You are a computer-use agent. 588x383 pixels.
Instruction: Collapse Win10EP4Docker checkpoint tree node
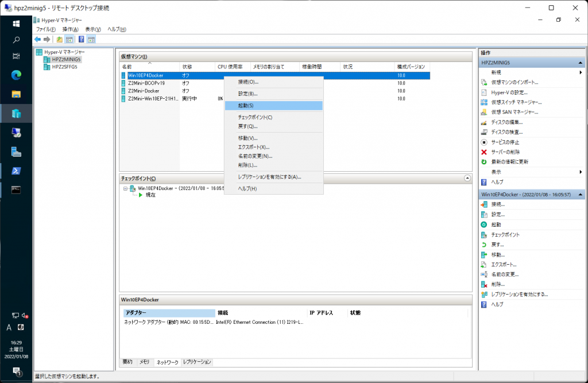coord(125,189)
